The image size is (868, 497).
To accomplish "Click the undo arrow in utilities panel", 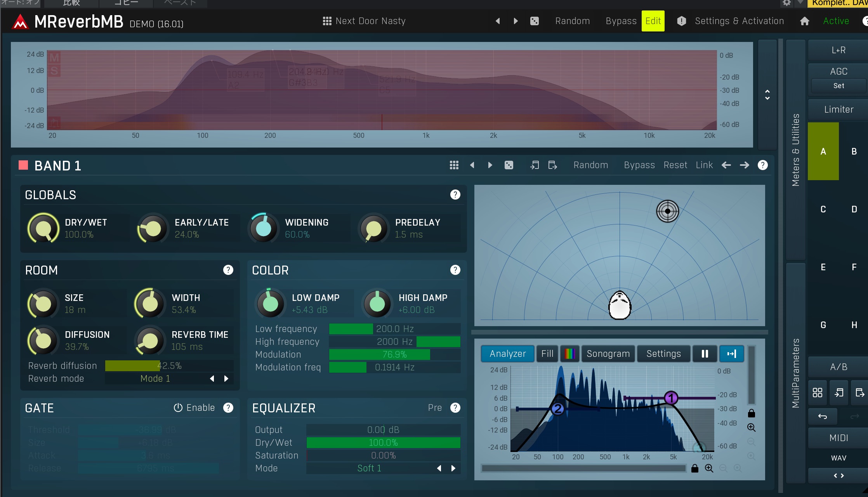I will click(822, 417).
